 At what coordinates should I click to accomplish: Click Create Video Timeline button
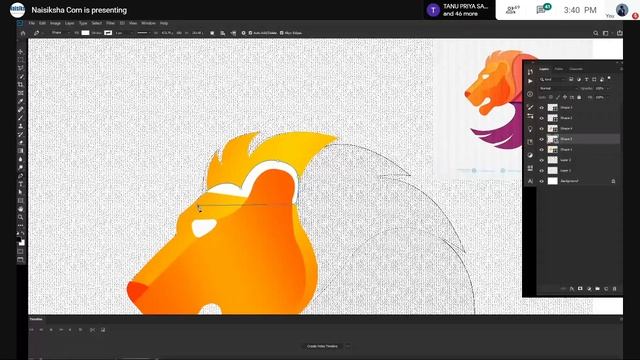(x=322, y=347)
